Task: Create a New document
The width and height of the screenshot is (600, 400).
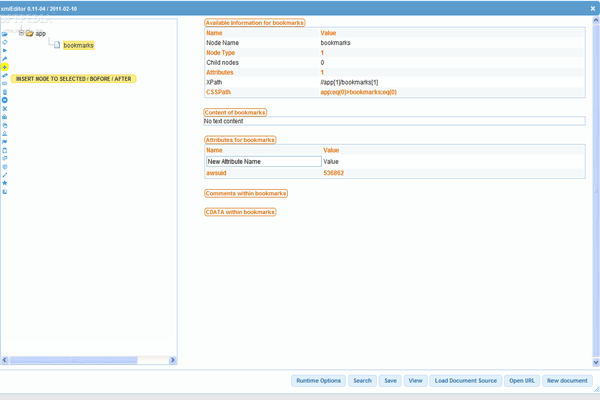Action: click(567, 381)
